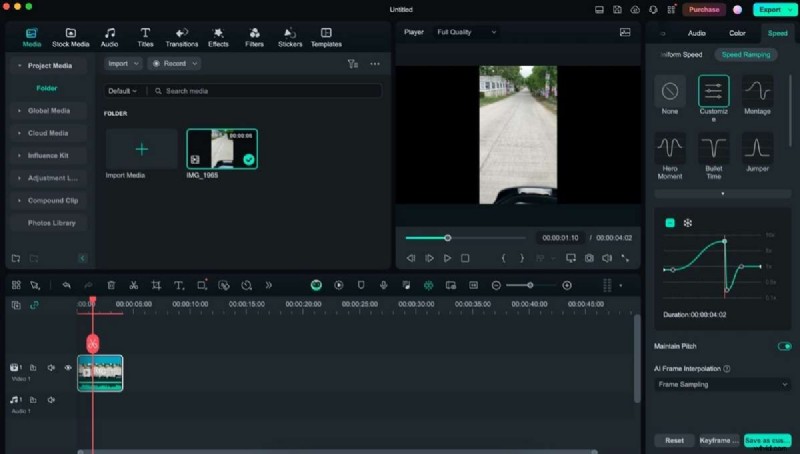
Task: Choose the Jumper speed preset
Action: click(757, 153)
